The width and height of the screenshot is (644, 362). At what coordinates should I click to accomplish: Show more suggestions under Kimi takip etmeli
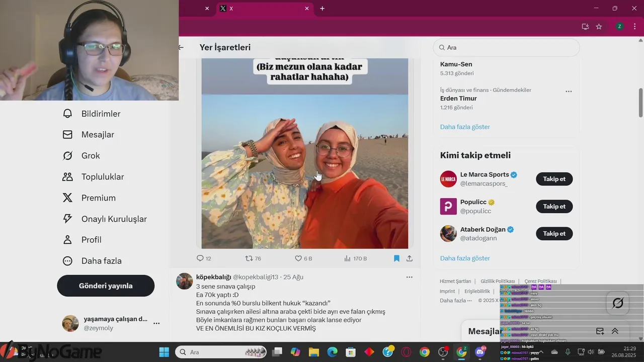(465, 258)
